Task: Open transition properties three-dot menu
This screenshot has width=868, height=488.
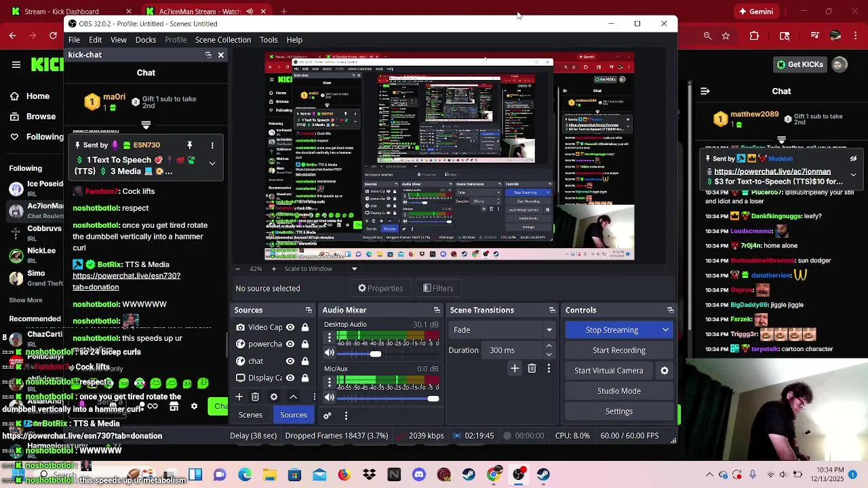Action: point(549,369)
